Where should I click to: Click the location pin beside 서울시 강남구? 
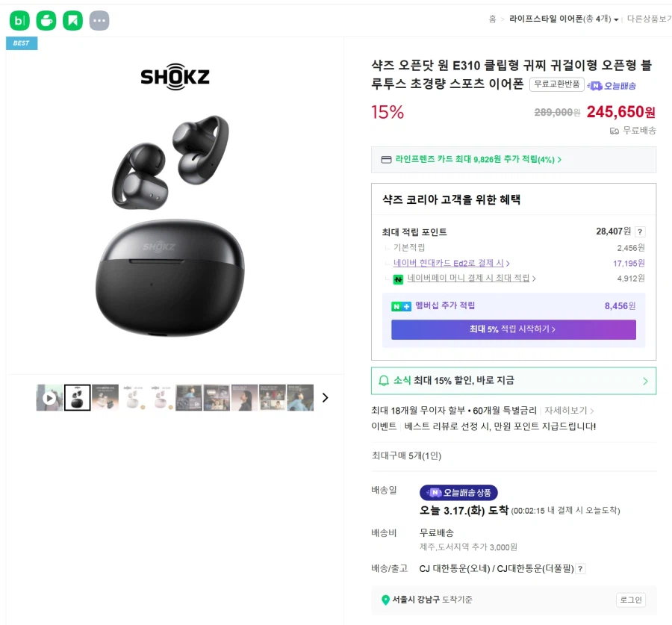386,600
